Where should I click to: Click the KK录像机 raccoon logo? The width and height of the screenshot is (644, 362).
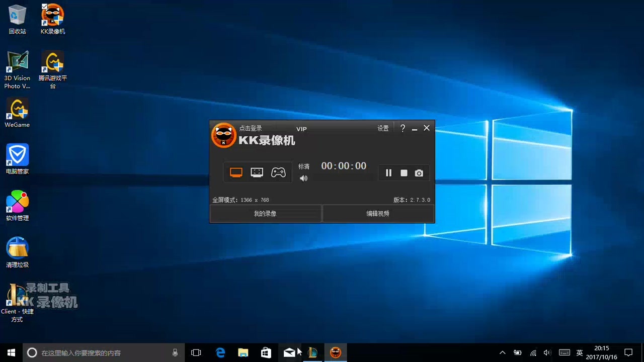point(223,135)
